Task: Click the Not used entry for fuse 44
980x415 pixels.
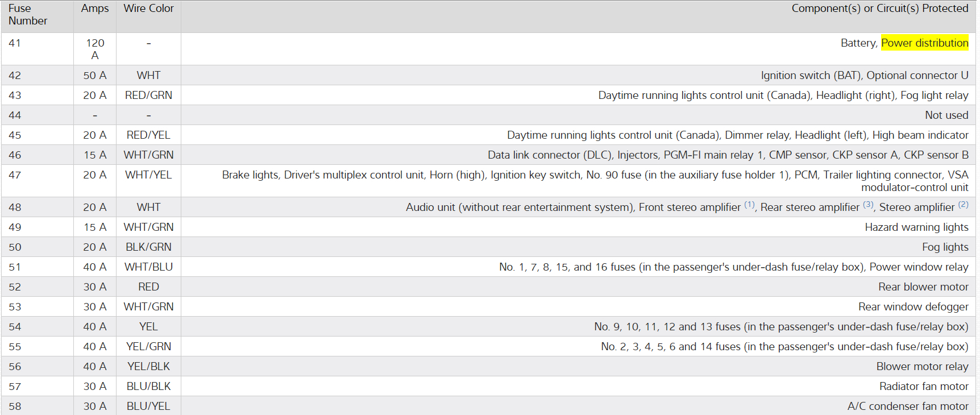Action: point(946,115)
